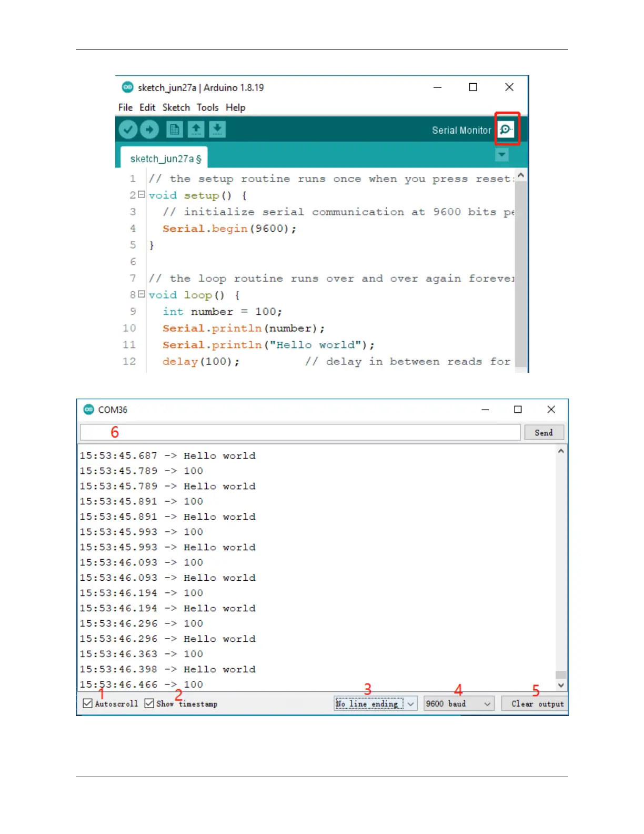This screenshot has height=834, width=644.
Task: Click the Upload arrow icon
Action: point(149,130)
